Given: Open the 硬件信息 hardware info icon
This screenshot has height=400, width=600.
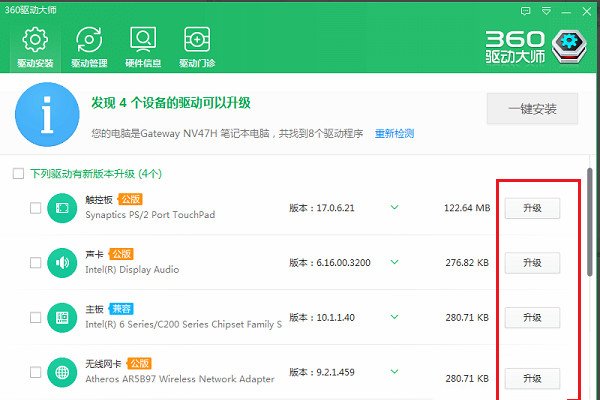Looking at the screenshot, I should pyautogui.click(x=142, y=47).
